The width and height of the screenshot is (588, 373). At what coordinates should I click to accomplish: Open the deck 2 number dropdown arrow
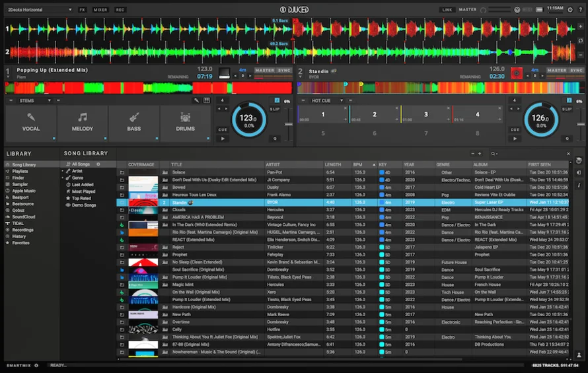300,77
